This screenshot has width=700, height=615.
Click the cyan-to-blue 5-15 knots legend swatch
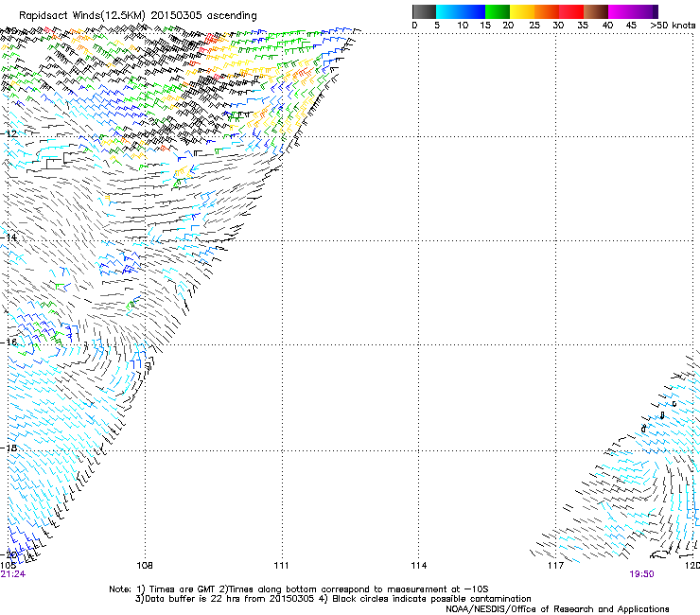(461, 11)
